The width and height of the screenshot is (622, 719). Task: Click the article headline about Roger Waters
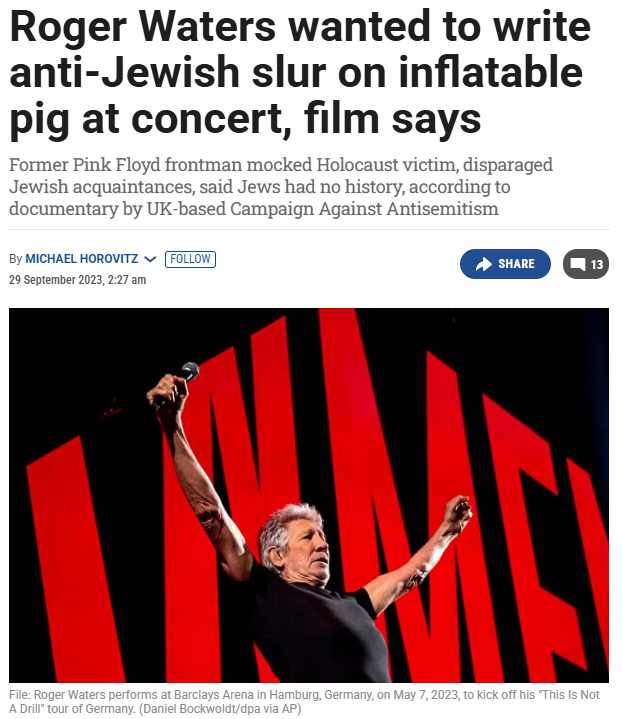(x=300, y=72)
